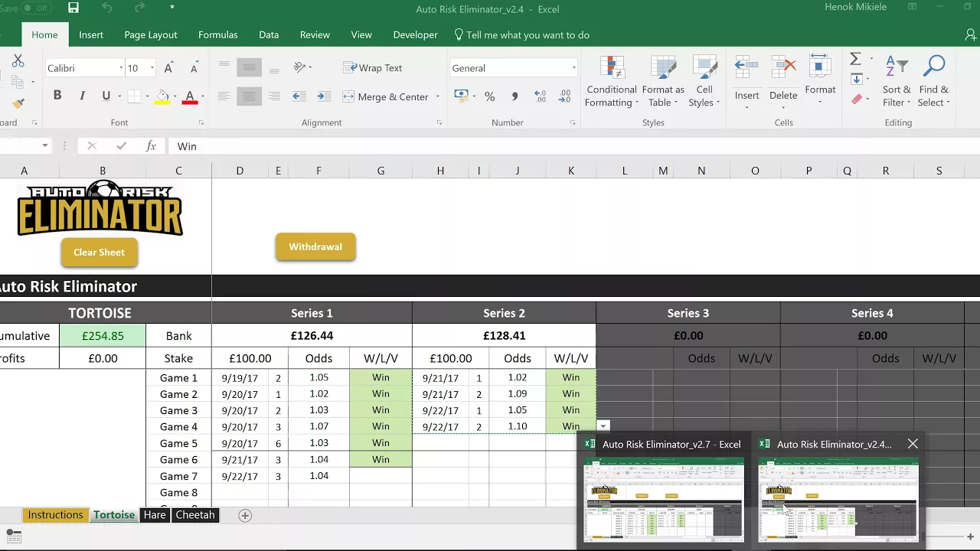The height and width of the screenshot is (551, 980).
Task: Click Decrease Indent icon
Action: click(x=299, y=96)
